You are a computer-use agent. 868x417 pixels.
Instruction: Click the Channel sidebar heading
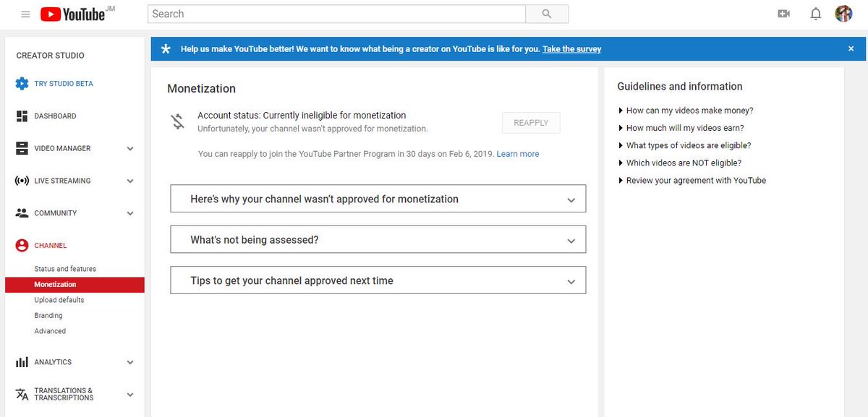[51, 246]
